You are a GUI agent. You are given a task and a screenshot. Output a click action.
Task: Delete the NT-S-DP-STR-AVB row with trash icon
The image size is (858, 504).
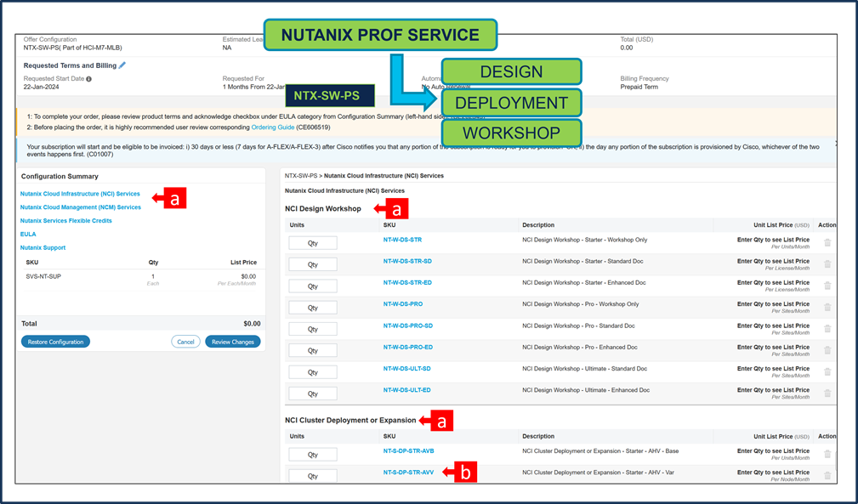coord(827,454)
